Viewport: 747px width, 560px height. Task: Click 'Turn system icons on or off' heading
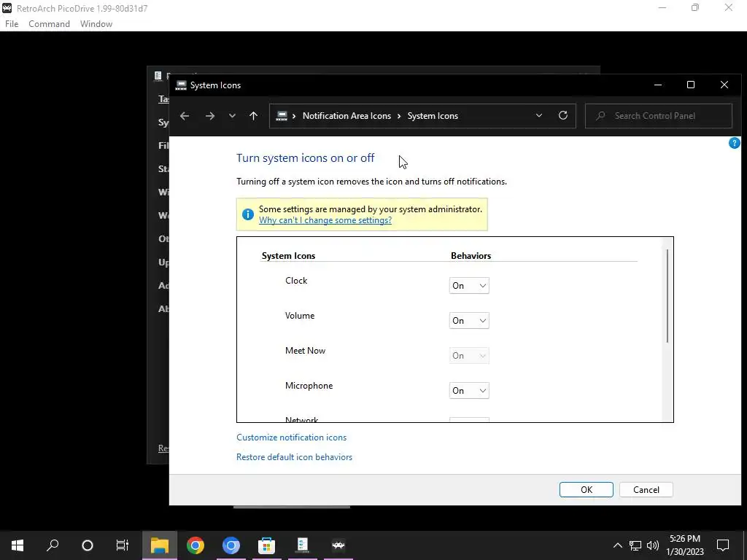tap(306, 157)
